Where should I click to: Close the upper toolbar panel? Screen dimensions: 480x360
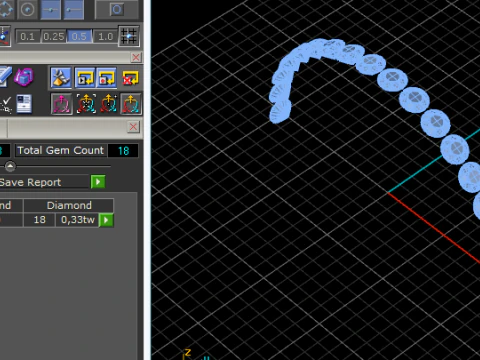136,57
